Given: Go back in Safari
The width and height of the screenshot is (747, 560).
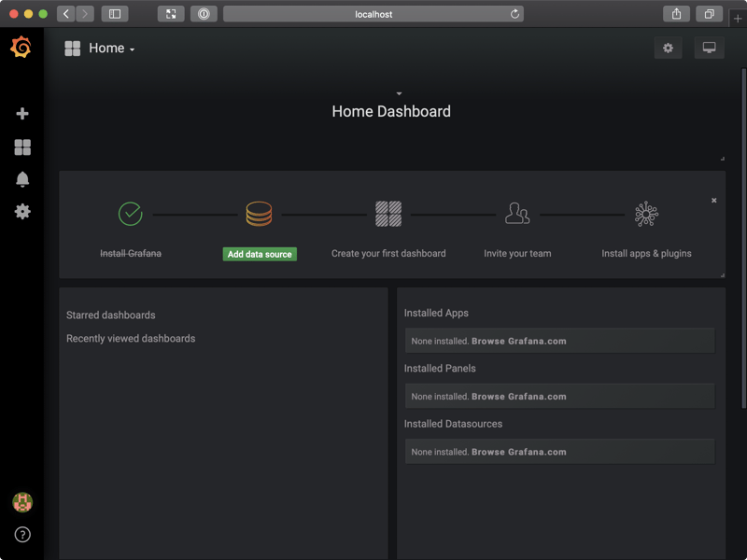Looking at the screenshot, I should click(66, 14).
